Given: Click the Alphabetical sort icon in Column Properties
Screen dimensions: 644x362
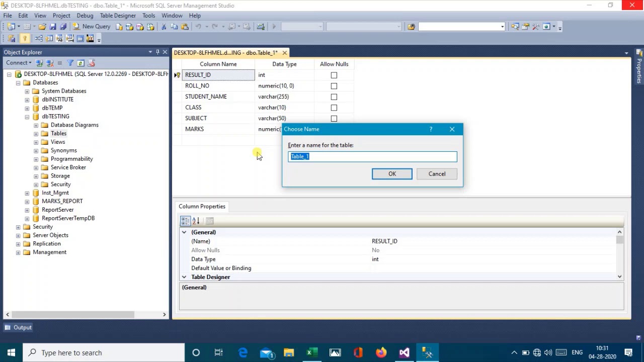Looking at the screenshot, I should (196, 221).
